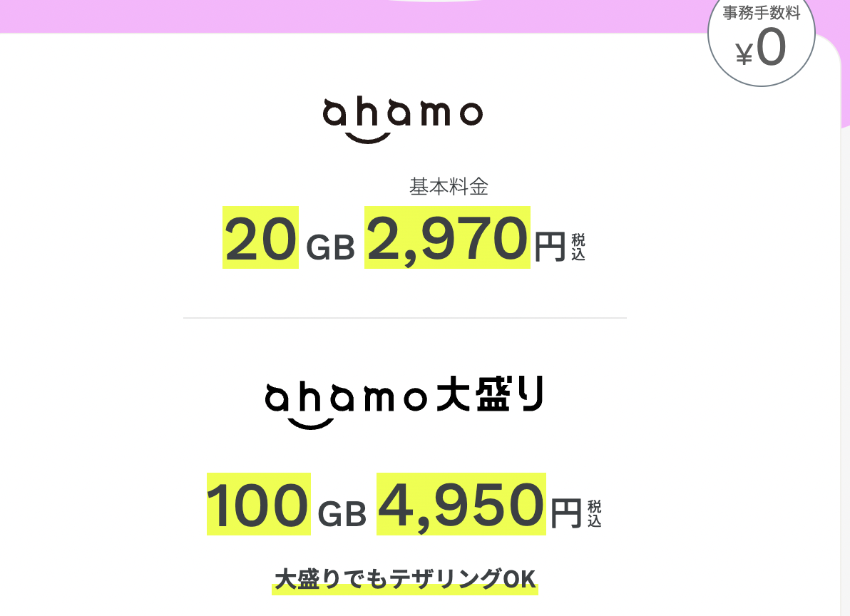Click the GB unit next to 100

342,514
